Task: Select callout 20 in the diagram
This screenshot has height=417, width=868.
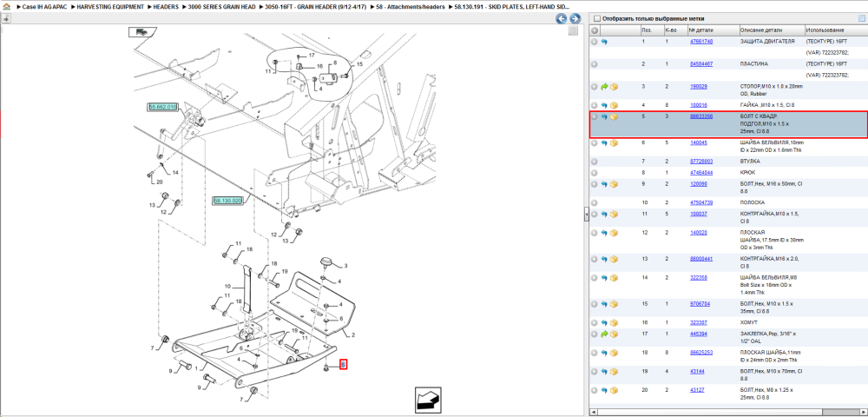Action: [160, 182]
